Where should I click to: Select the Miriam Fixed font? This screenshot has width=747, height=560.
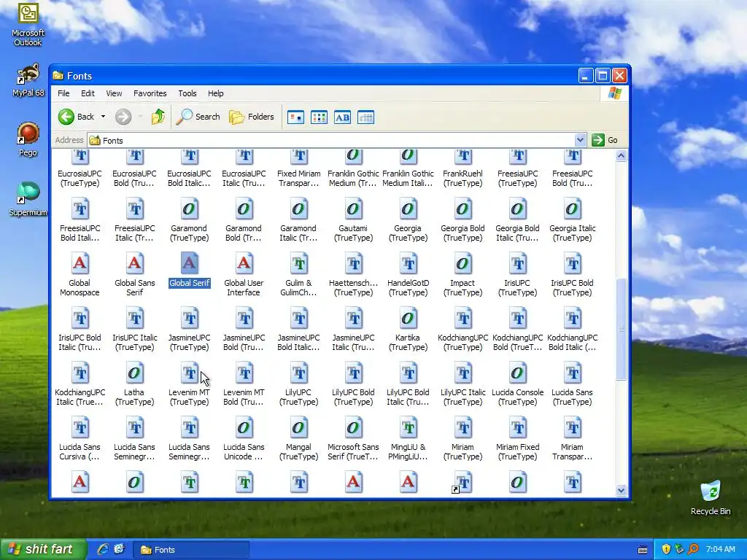[x=517, y=438]
